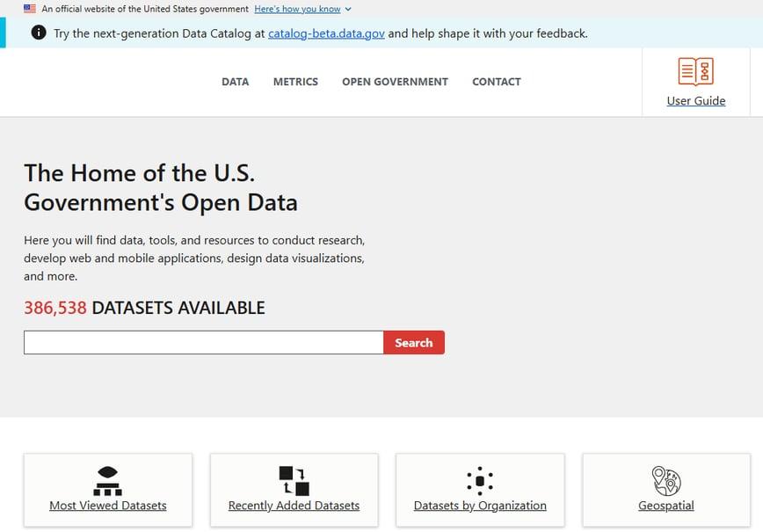Click inside the dataset search field

coord(202,342)
